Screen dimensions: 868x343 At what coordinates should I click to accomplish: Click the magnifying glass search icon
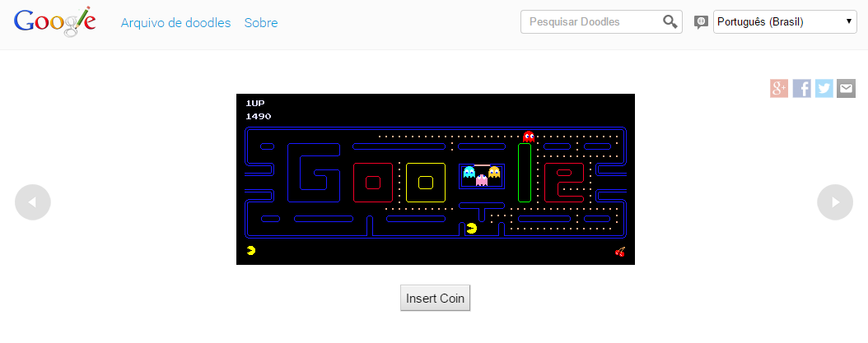pyautogui.click(x=670, y=22)
